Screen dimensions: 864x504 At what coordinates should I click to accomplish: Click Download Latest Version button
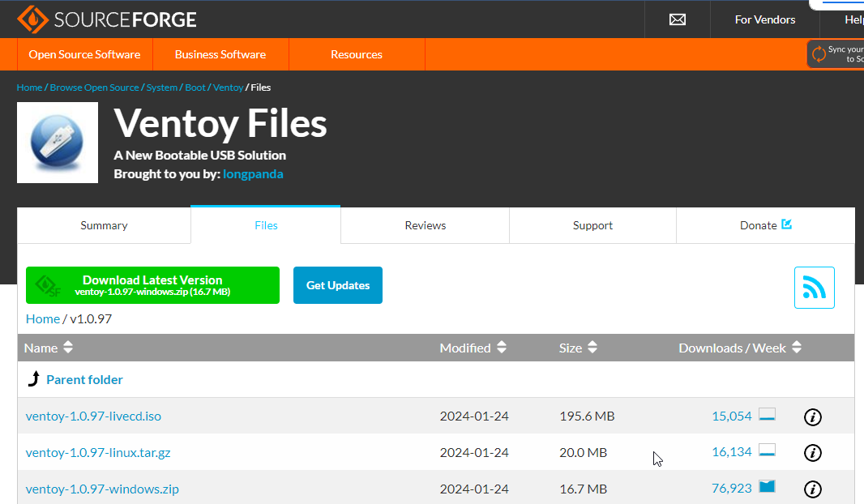[152, 285]
